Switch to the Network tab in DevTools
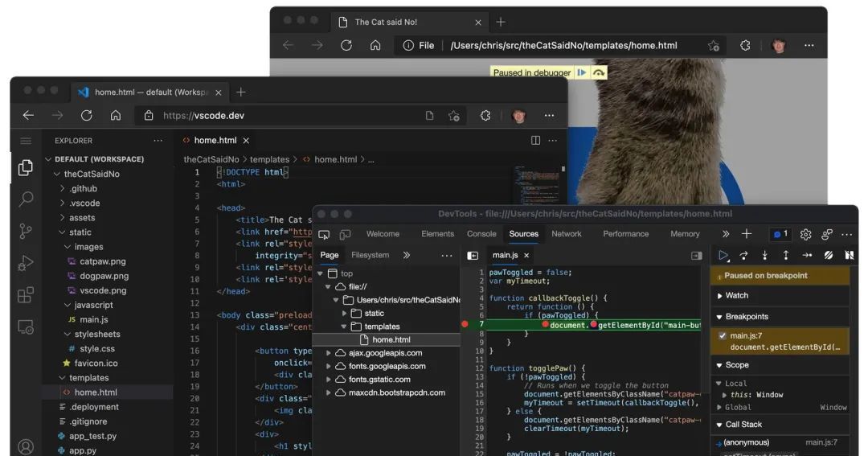This screenshot has height=456, width=868. point(567,234)
